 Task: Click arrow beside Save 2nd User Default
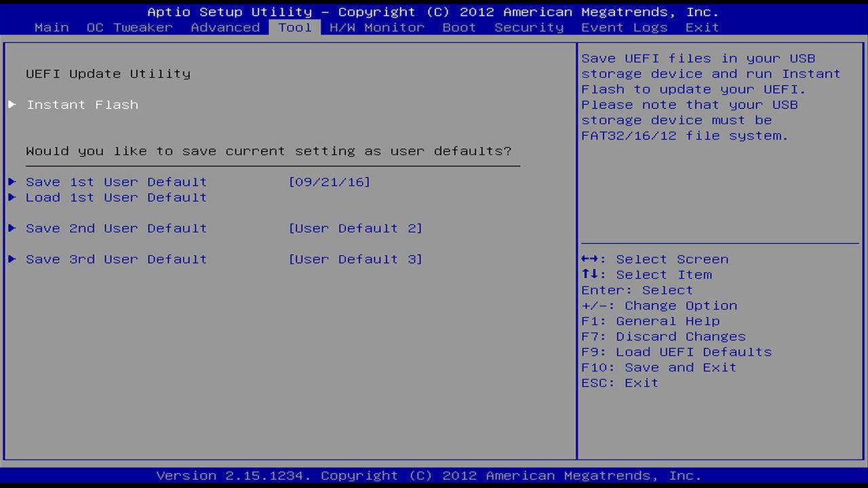12,228
